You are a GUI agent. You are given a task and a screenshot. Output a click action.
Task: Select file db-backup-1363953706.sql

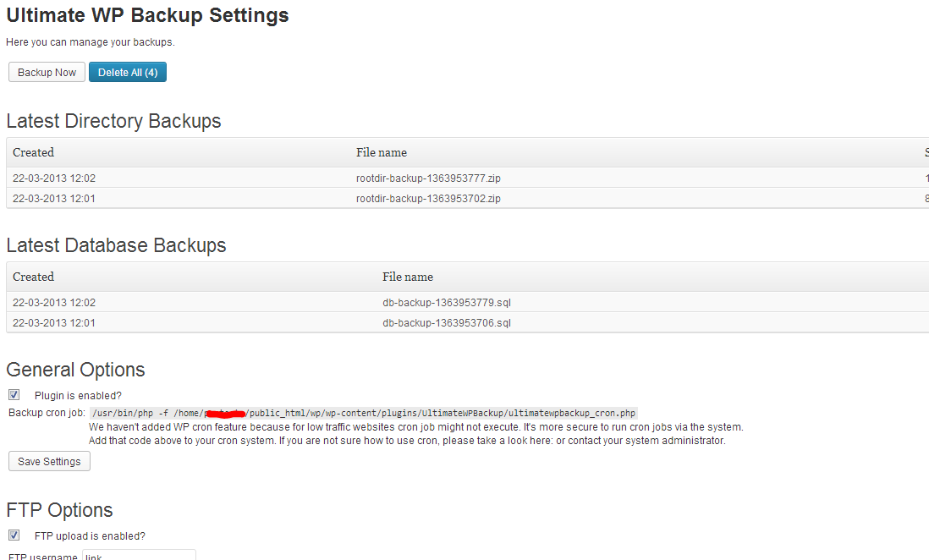[x=447, y=323]
